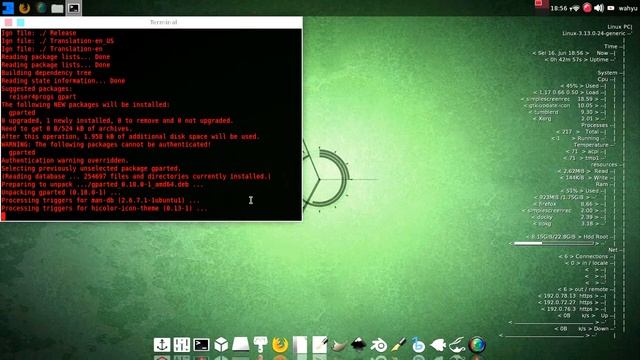Open the colorful globe dock icon

click(477, 345)
